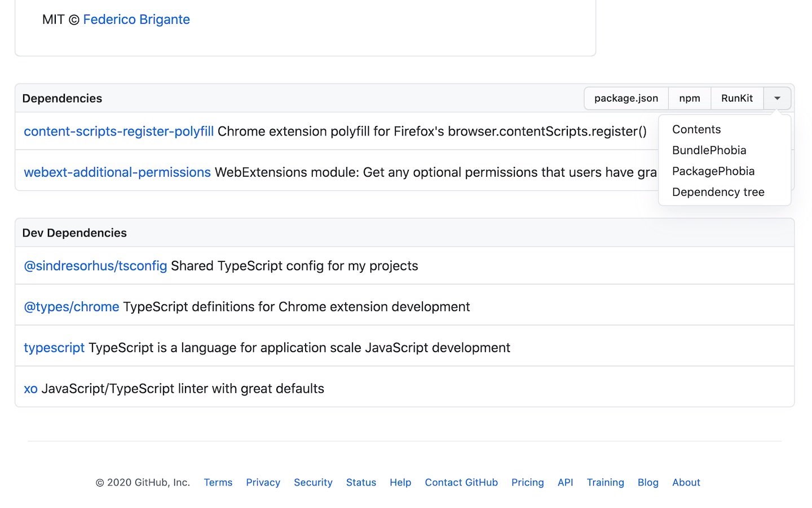Click the 'JavaScript/TypeScript linter with great defaults' description
The image size is (812, 508).
coord(183,389)
